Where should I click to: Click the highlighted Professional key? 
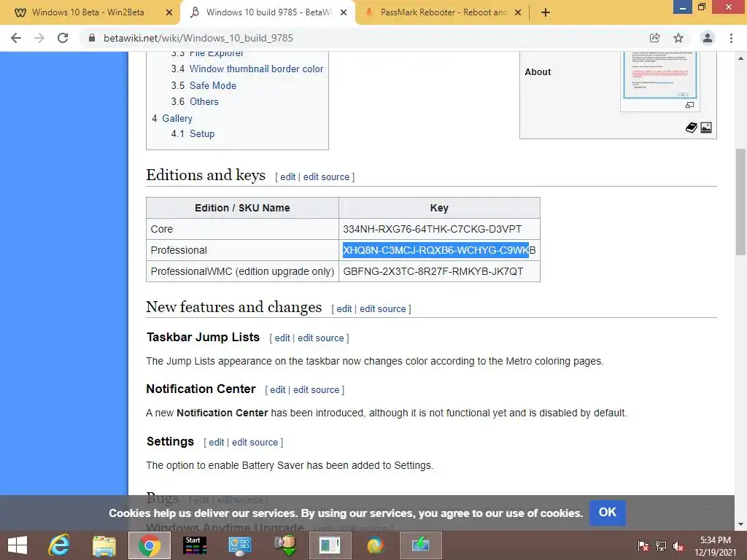tap(436, 250)
